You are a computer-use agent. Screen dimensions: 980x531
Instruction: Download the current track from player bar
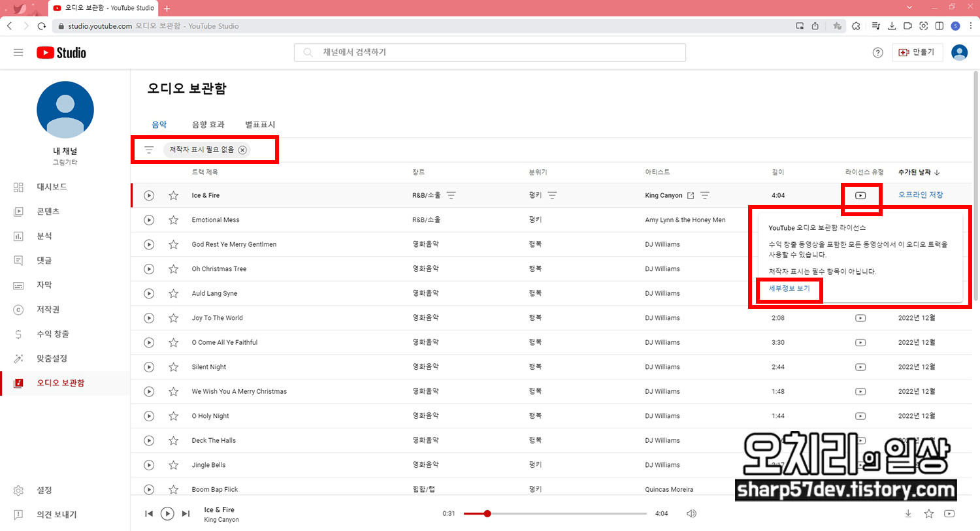tap(908, 514)
